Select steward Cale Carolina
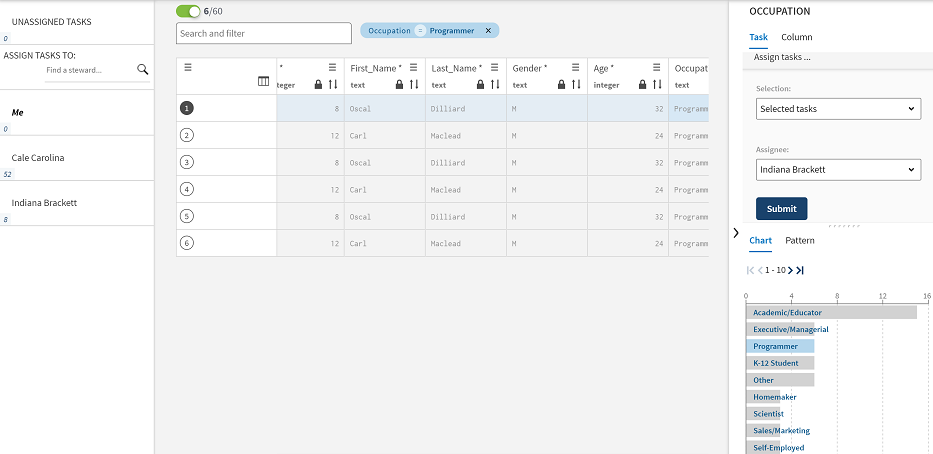 [x=38, y=158]
